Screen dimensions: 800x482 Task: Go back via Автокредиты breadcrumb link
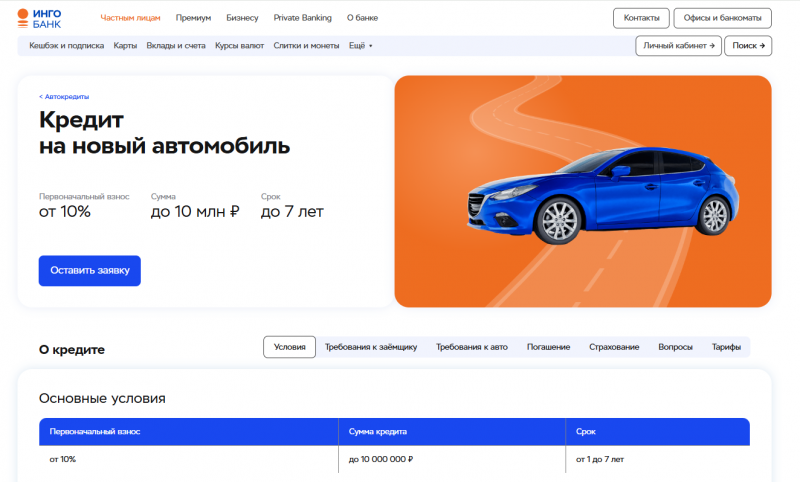pos(64,97)
